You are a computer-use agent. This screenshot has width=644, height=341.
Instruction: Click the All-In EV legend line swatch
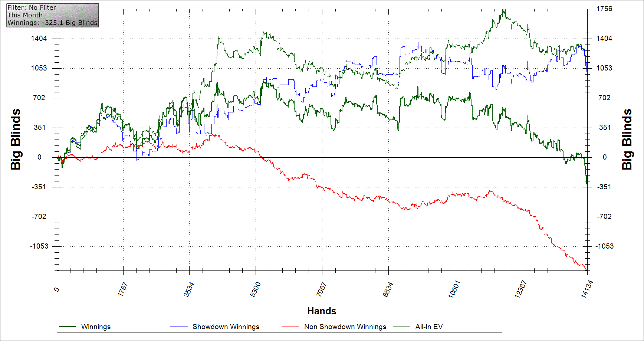401,327
